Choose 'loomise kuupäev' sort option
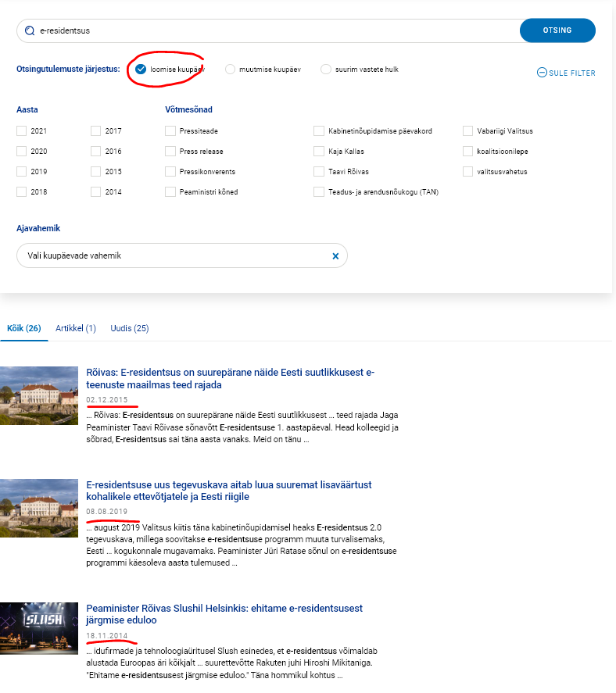The height and width of the screenshot is (693, 616). pos(141,70)
